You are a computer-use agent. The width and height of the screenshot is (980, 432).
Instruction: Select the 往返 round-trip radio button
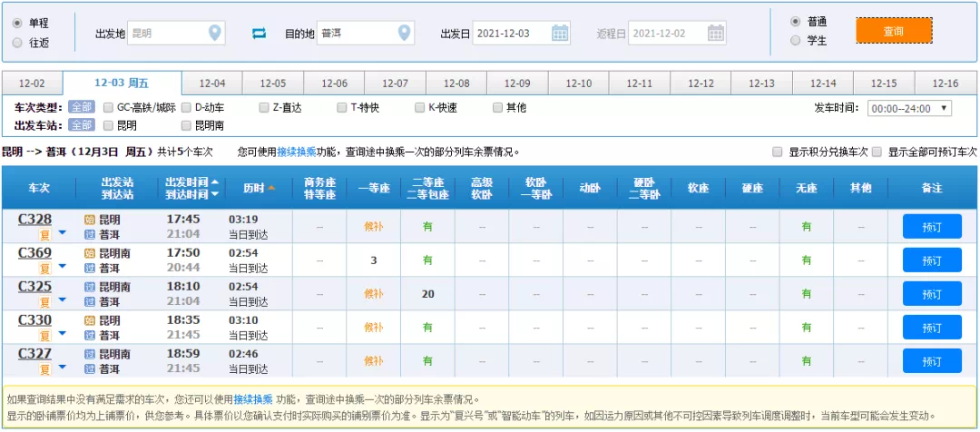click(17, 42)
